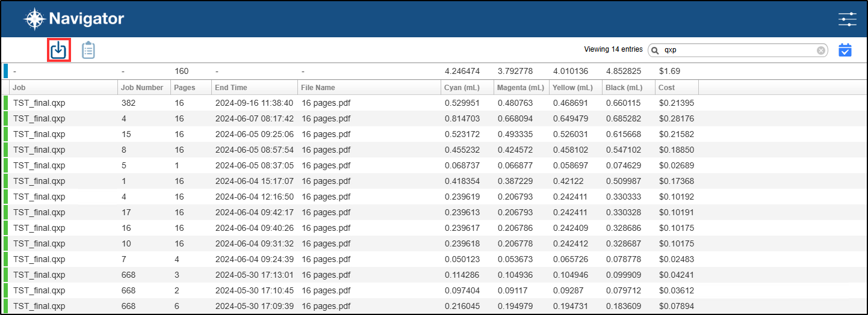This screenshot has width=868, height=315.
Task: Click total yellow value 4.010136
Action: pos(571,71)
